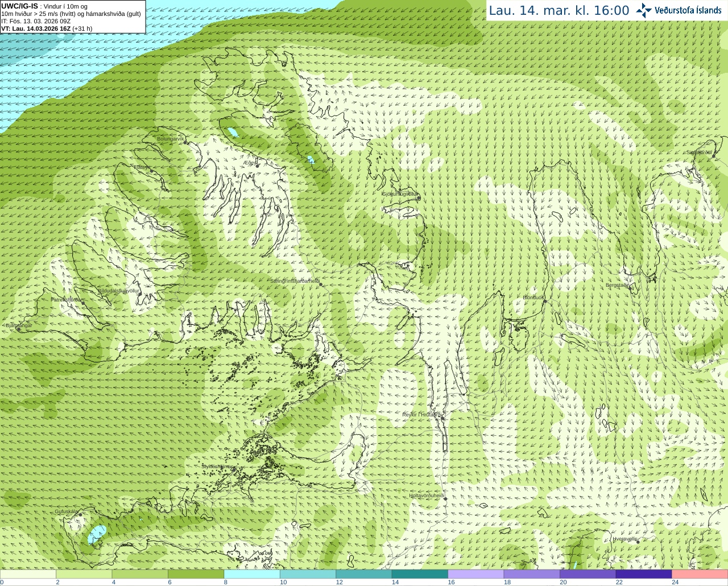This screenshot has height=586, width=728.
Task: Click the legend value '12'
Action: [339, 582]
